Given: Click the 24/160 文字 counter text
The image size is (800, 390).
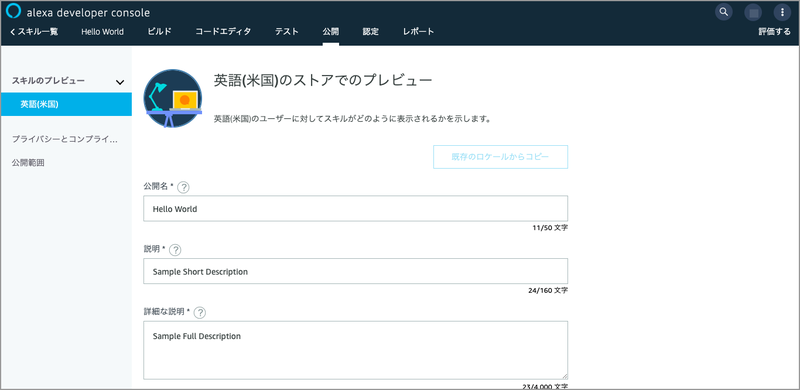Looking at the screenshot, I should tap(548, 290).
